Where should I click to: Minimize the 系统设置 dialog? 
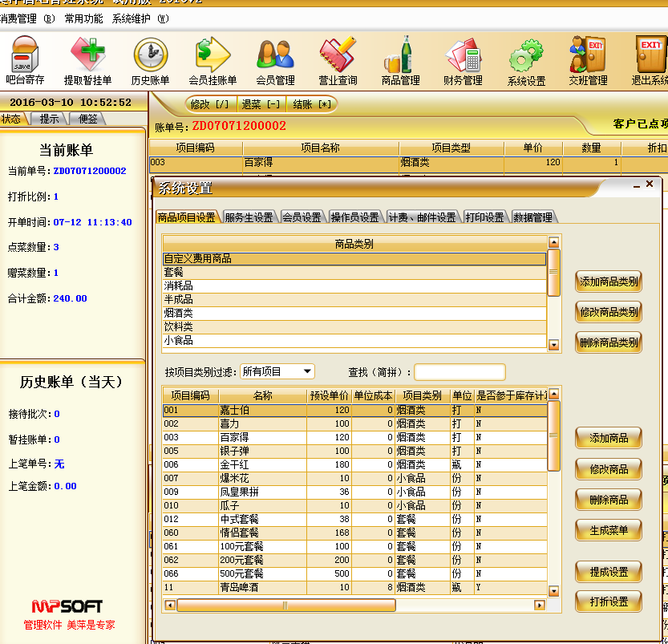pos(637,186)
